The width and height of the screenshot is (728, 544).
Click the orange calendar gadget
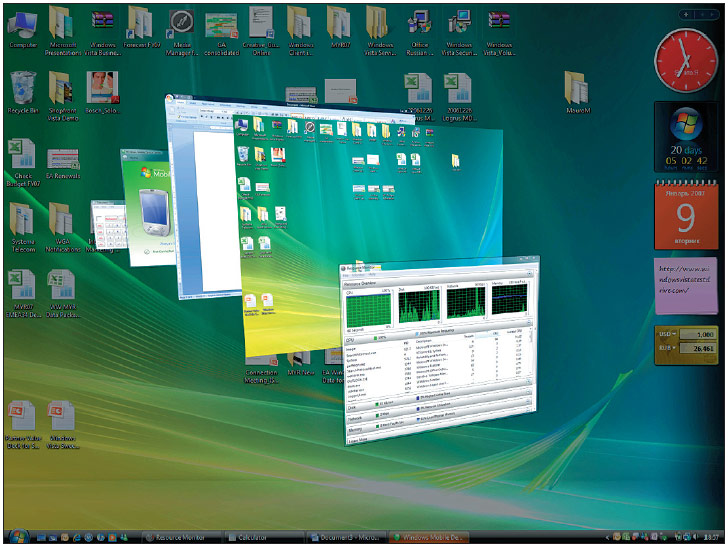(685, 213)
